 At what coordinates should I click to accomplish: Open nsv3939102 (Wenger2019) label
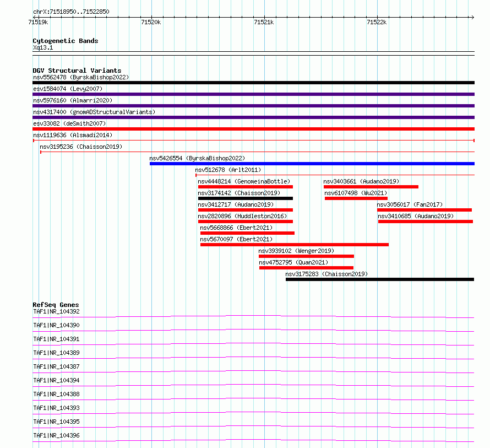(x=296, y=251)
